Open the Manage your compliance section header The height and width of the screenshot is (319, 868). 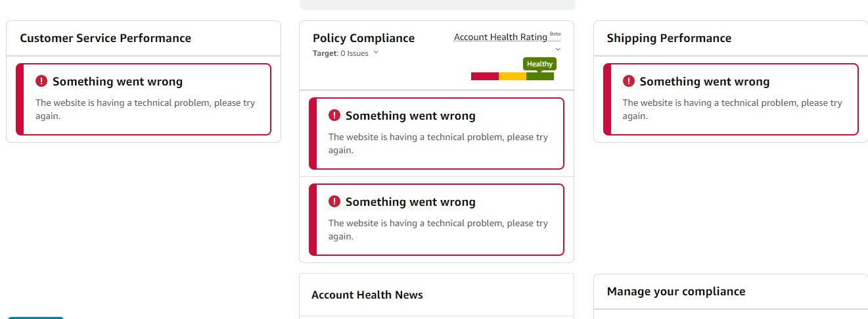(676, 291)
